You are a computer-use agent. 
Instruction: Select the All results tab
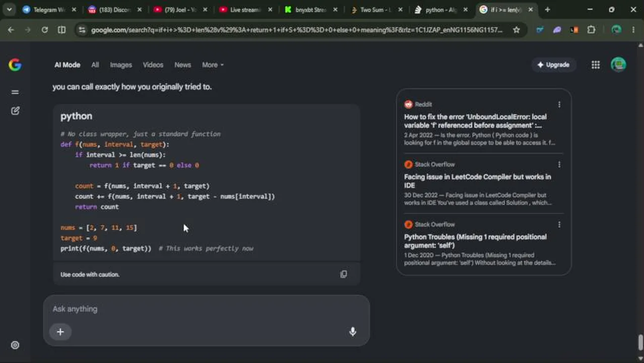(95, 65)
